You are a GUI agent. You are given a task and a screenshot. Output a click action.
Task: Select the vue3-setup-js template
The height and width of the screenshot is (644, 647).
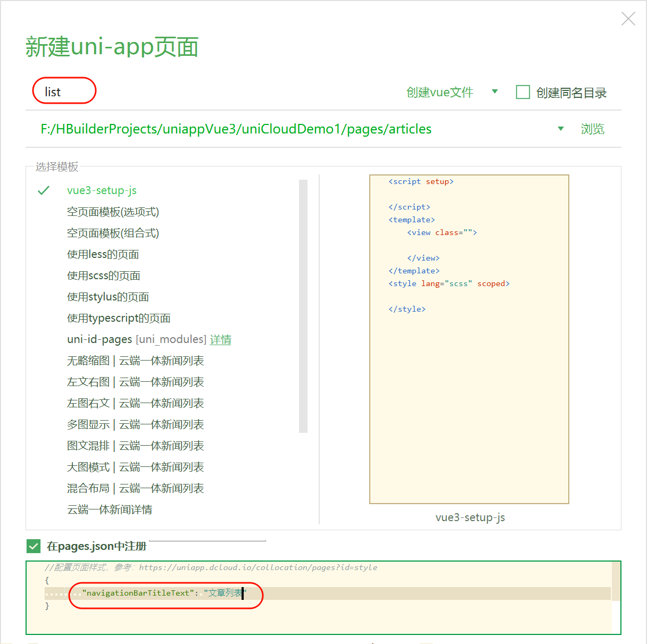(101, 190)
